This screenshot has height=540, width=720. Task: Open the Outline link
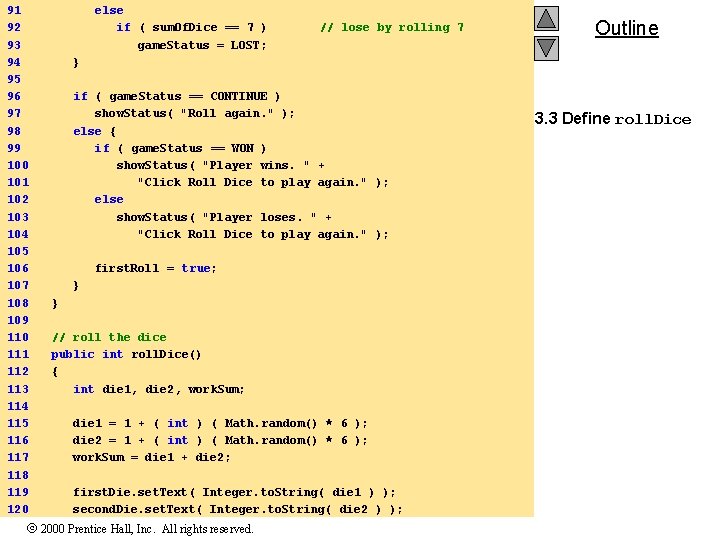[626, 28]
